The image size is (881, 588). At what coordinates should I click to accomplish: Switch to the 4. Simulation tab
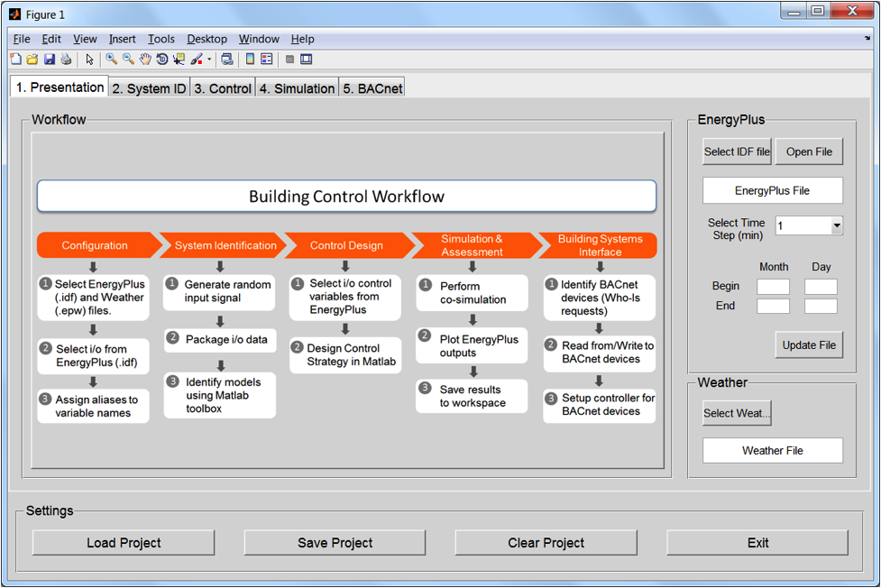(297, 88)
